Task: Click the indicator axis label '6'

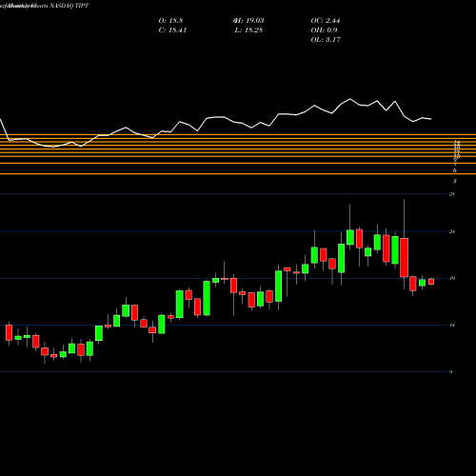Action: [x=455, y=170]
